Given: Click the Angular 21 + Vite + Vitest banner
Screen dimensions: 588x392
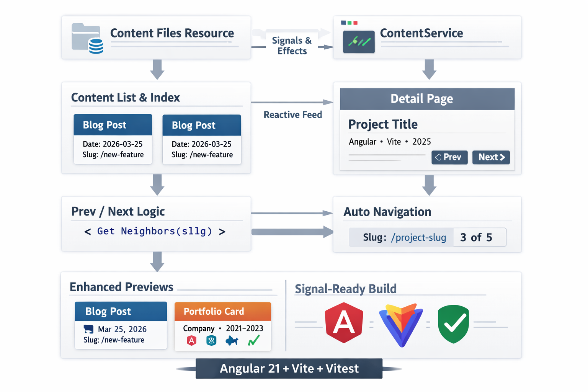Looking at the screenshot, I should click(289, 368).
